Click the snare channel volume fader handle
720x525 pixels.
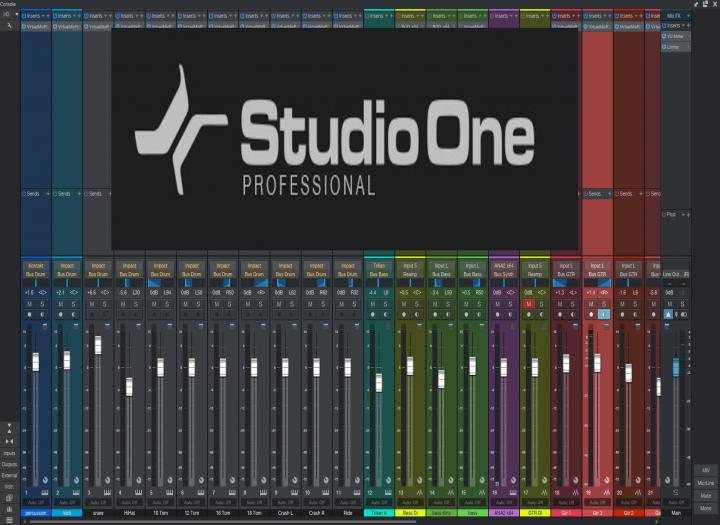pyautogui.click(x=98, y=345)
